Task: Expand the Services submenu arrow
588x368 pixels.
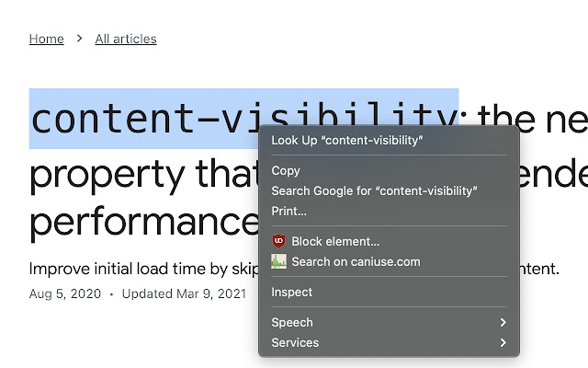Action: coord(503,343)
